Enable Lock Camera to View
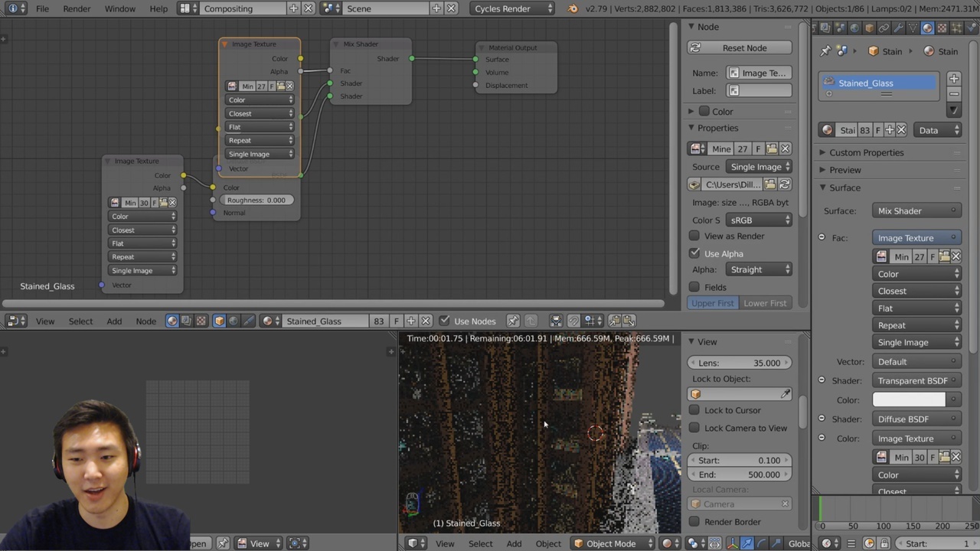This screenshot has width=980, height=551. (694, 428)
